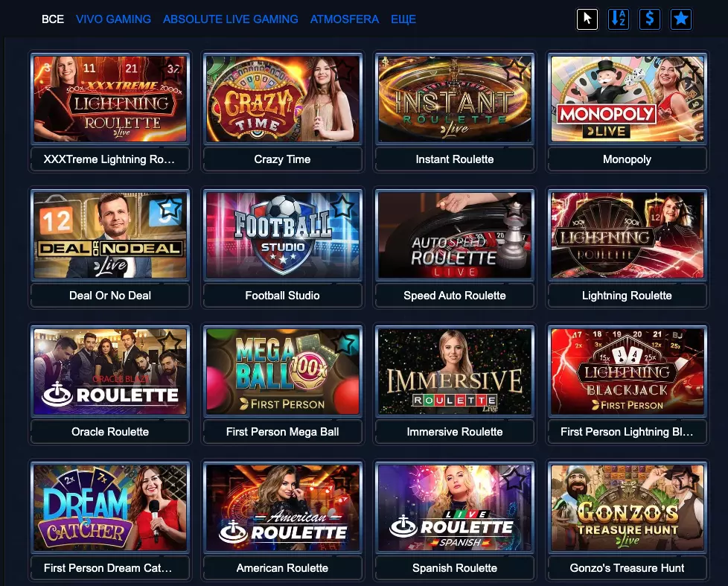Sort games alphabetically with A-Z icon
Screen dimensions: 728x586
[619, 19]
